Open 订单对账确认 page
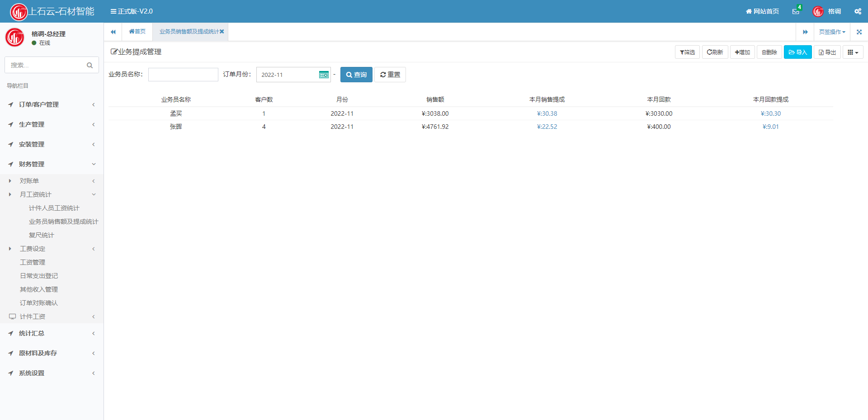Viewport: 868px width, 420px height. (39, 303)
